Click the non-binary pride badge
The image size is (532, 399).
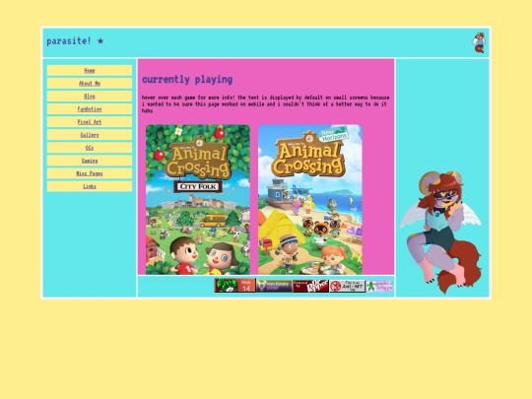(274, 286)
